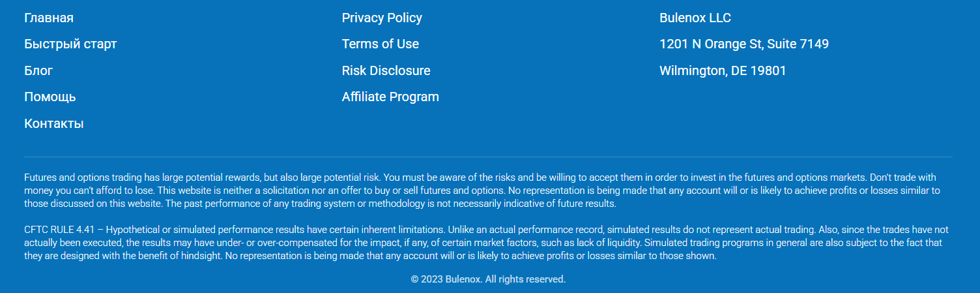Visit the Помощь page
The image size is (980, 293).
point(50,97)
